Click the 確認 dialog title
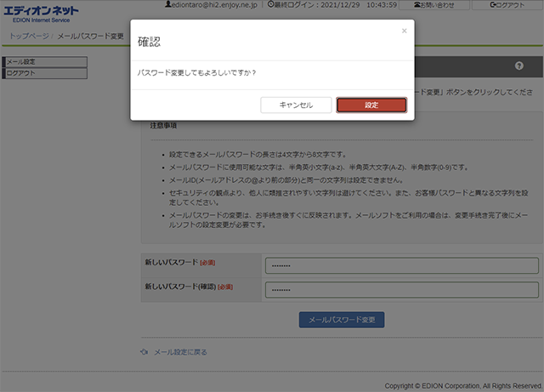Screen dimensions: 544x392 pos(150,42)
